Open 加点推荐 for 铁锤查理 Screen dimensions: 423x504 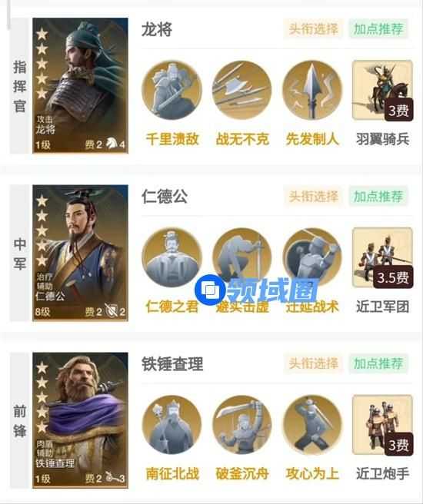(378, 363)
